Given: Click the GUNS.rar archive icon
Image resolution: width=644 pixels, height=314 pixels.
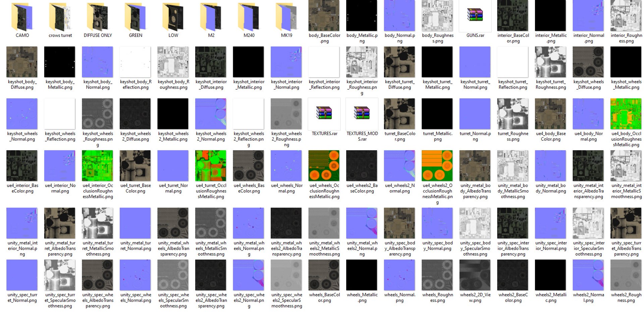Looking at the screenshot, I should (475, 15).
